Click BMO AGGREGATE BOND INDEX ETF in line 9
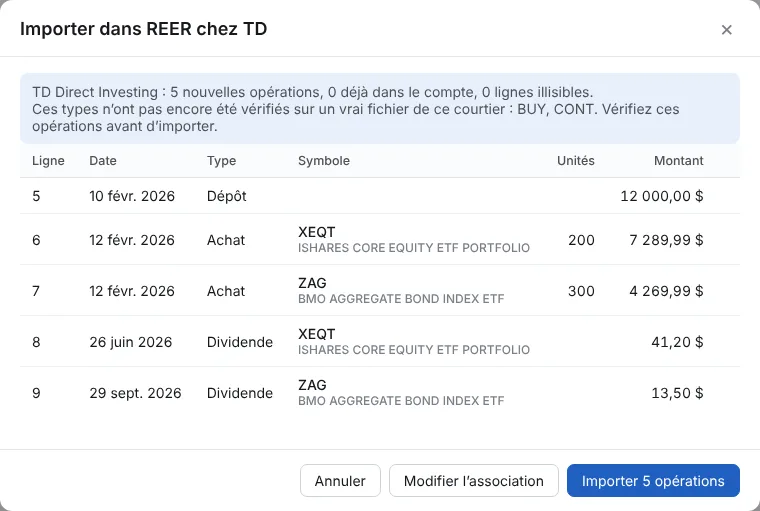Screen dimensions: 760x511 tap(401, 401)
